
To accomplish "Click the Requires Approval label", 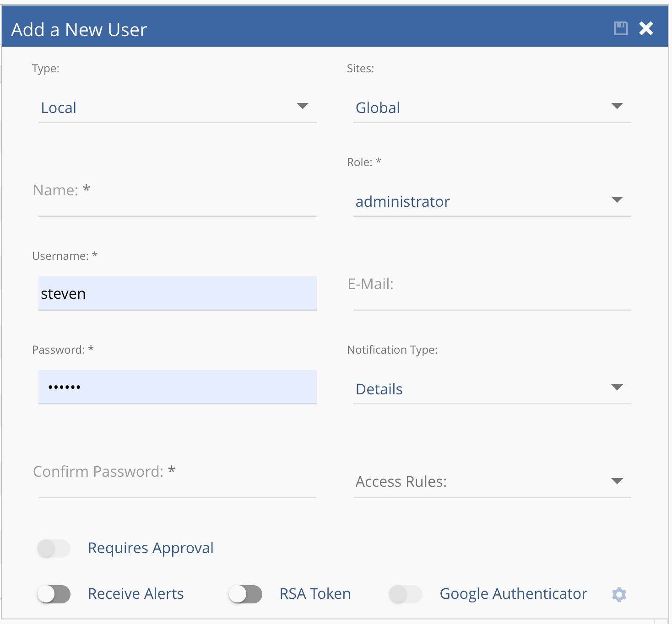I will point(151,548).
